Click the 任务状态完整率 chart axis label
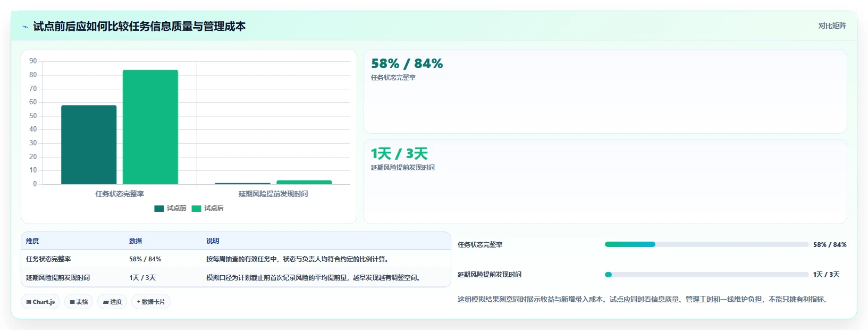Image resolution: width=868 pixels, height=330 pixels. (120, 194)
